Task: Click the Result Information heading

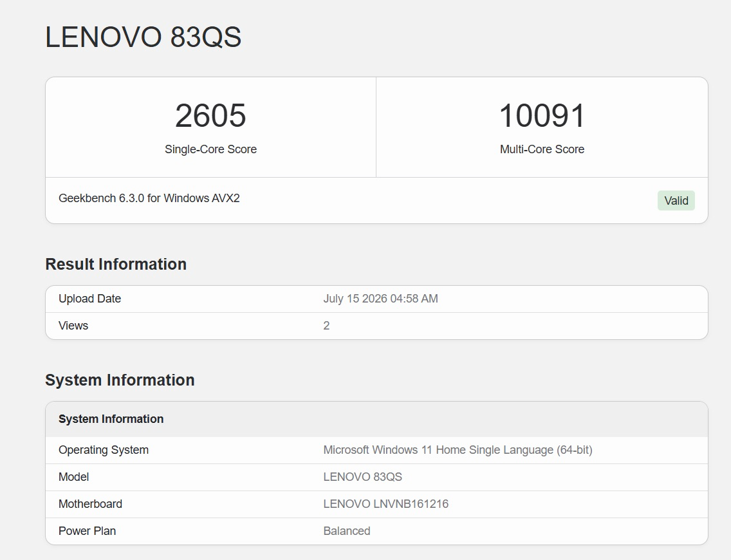Action: click(x=116, y=264)
